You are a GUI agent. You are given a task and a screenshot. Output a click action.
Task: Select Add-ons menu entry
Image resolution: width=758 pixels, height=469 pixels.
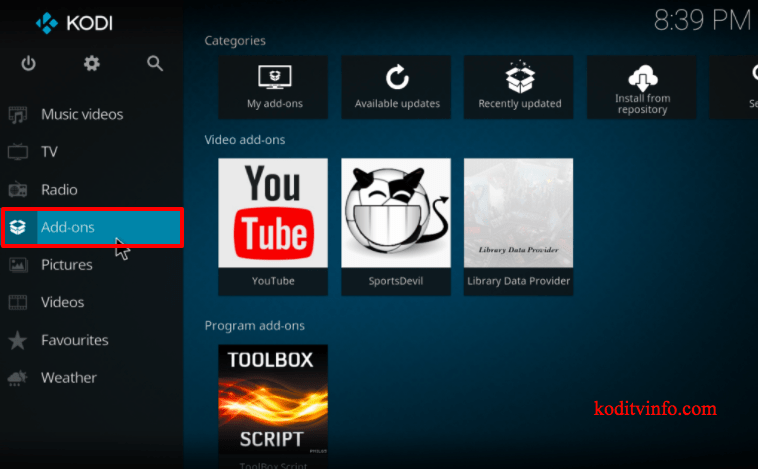[x=92, y=227]
